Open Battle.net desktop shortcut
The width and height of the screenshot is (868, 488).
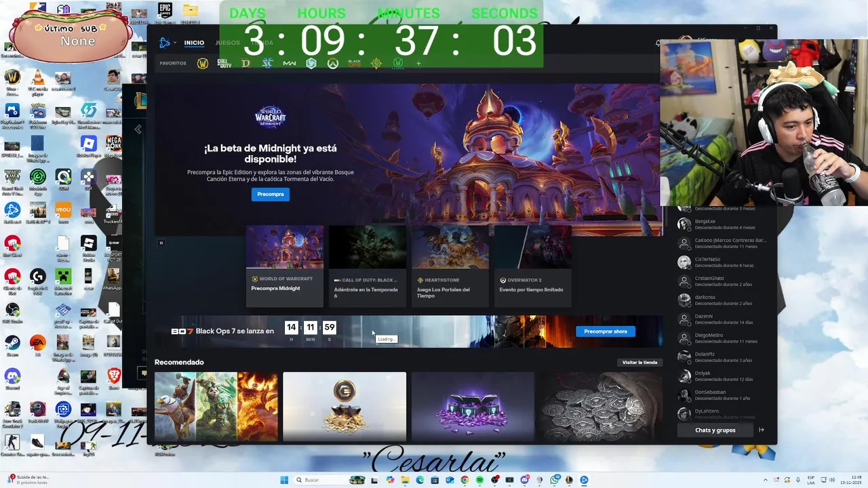(x=12, y=213)
